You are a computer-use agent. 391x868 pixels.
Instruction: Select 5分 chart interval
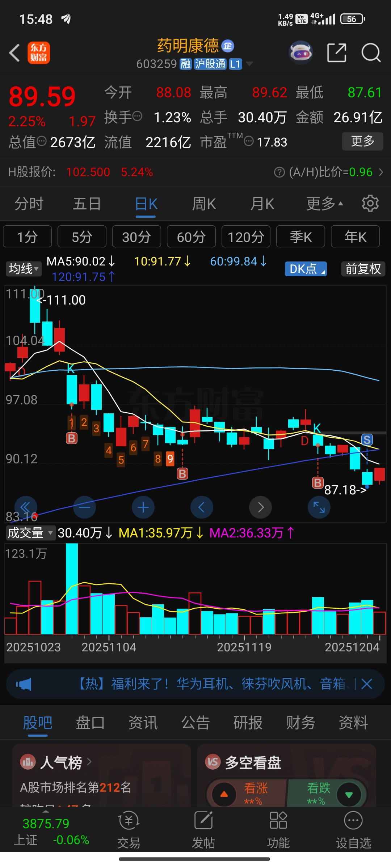(82, 237)
